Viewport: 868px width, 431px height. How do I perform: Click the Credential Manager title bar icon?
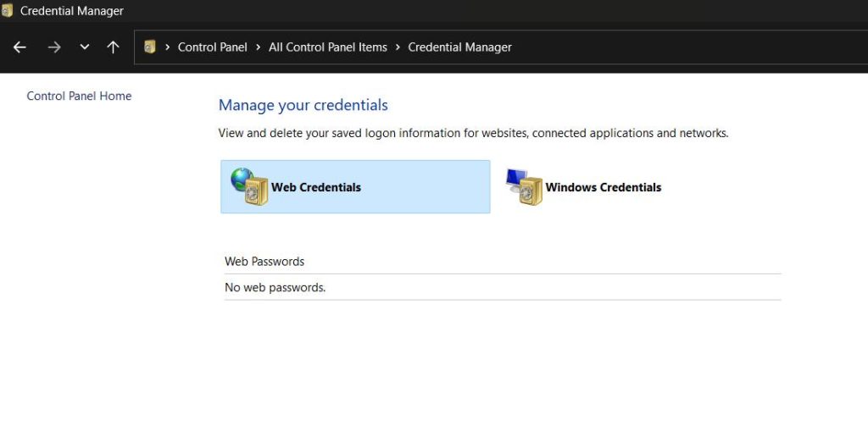pyautogui.click(x=7, y=10)
